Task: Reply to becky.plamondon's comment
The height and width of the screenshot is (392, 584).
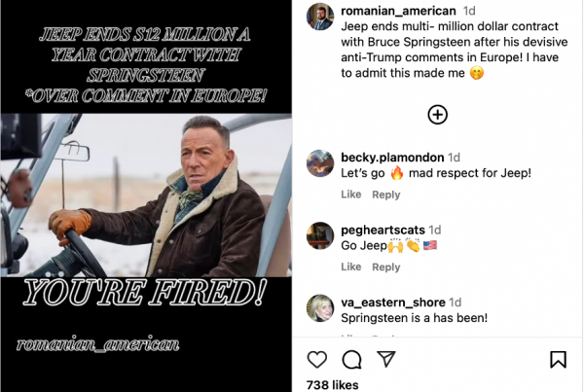Action: [x=385, y=195]
